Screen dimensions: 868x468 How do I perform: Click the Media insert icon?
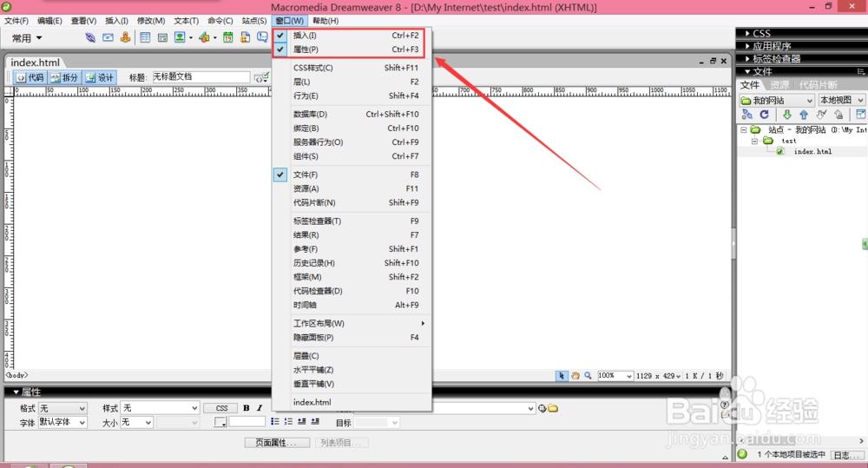pos(204,37)
